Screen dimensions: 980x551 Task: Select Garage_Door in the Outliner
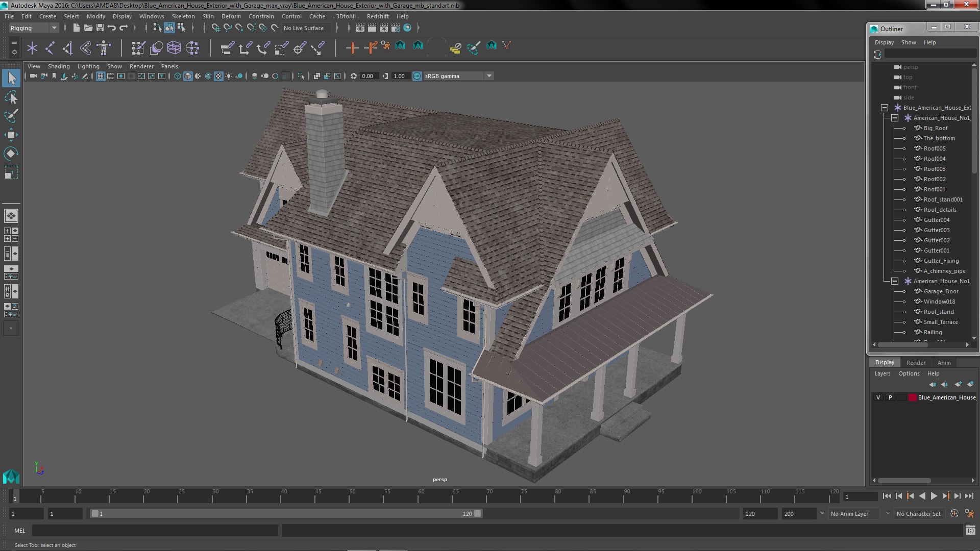tap(941, 291)
